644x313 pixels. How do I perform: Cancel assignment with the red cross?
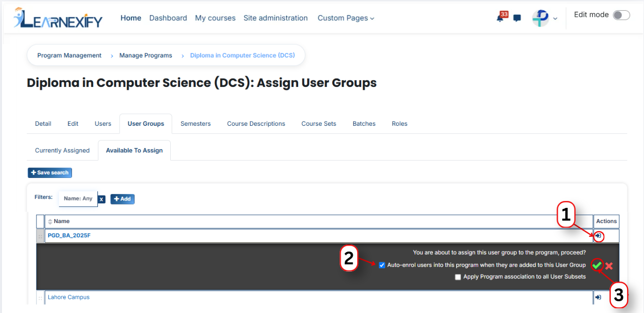pos(609,266)
